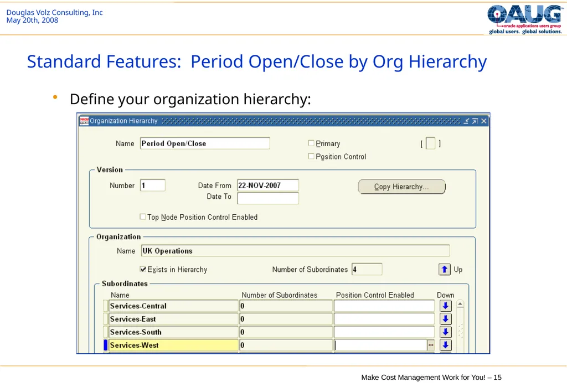Image resolution: width=567 pixels, height=392 pixels.
Task: Click the bracketed descriptive flexfield box
Action: tap(431, 143)
